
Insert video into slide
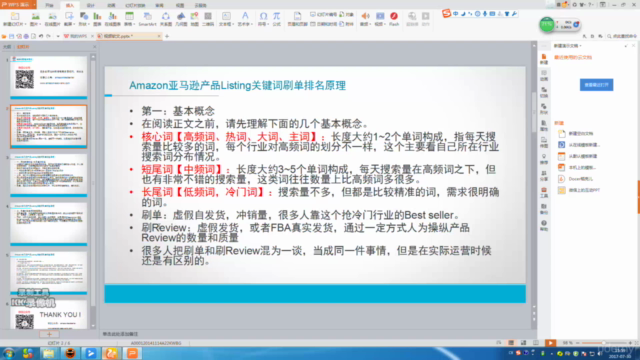[380, 19]
